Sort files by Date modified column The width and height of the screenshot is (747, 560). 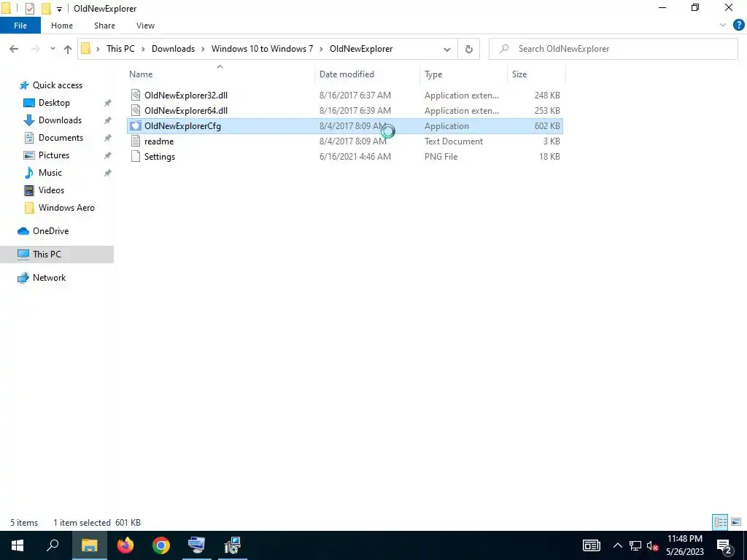(347, 74)
